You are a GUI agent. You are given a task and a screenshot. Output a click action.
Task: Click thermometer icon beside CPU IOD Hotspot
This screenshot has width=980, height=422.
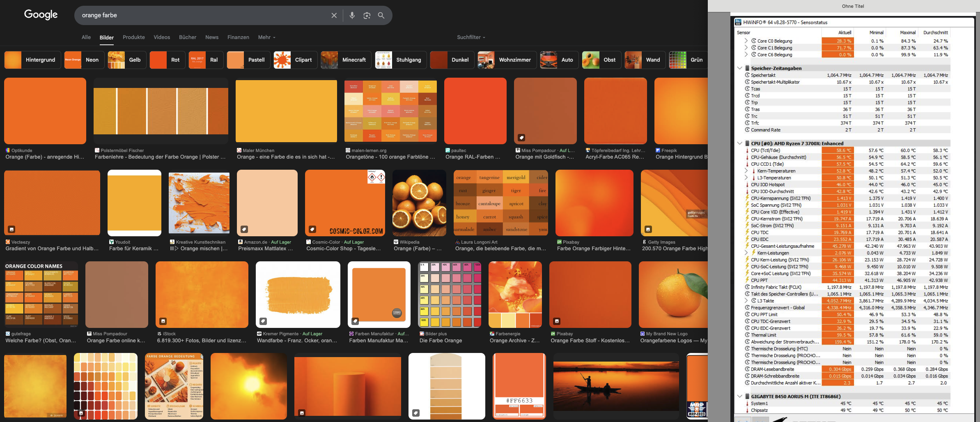(x=747, y=184)
